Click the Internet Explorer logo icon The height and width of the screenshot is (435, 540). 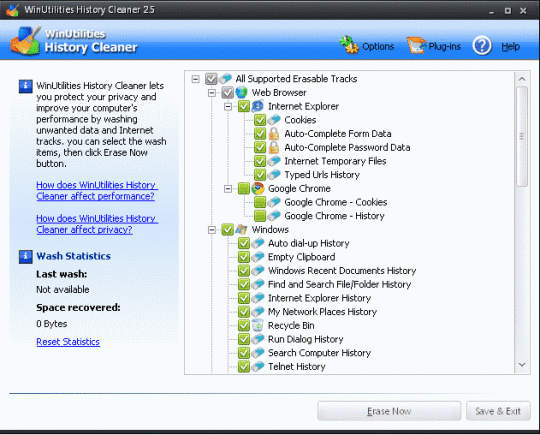pyautogui.click(x=258, y=106)
